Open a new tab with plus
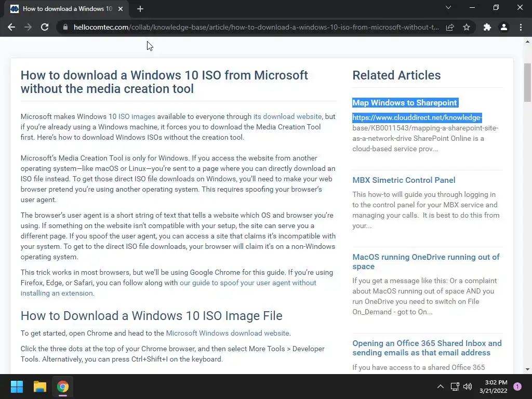Image resolution: width=532 pixels, height=399 pixels. (x=140, y=9)
